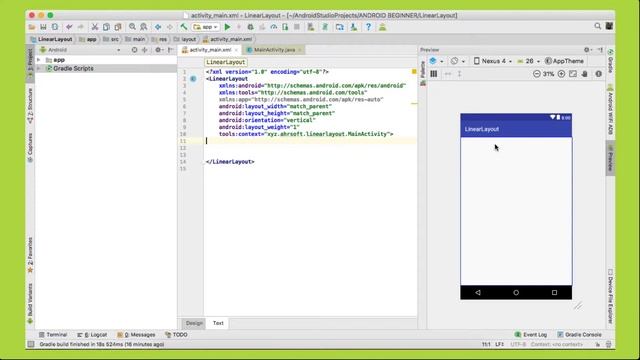Image resolution: width=640 pixels, height=360 pixels.
Task: Click the Make Project hammer icon
Action: pyautogui.click(x=184, y=27)
